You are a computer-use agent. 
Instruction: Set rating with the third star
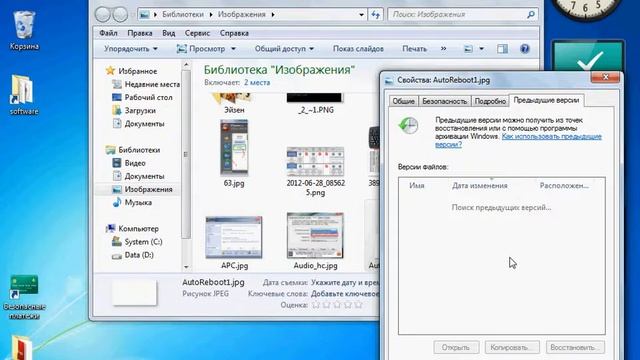[x=337, y=304]
